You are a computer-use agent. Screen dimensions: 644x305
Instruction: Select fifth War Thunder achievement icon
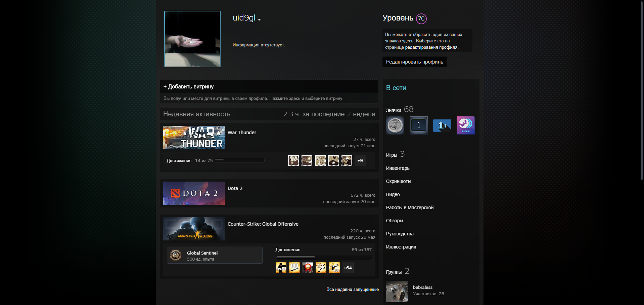[347, 160]
